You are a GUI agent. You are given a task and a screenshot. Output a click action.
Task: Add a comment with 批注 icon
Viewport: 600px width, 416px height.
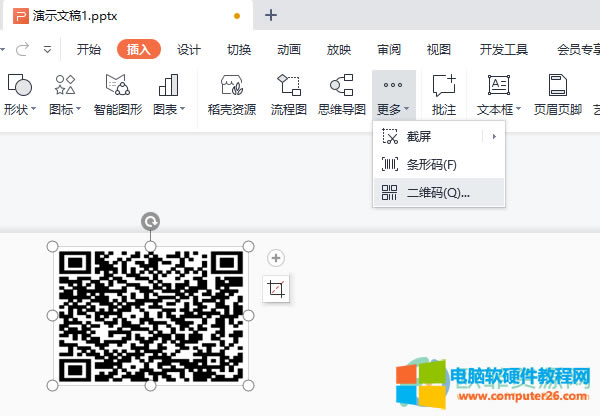point(443,86)
